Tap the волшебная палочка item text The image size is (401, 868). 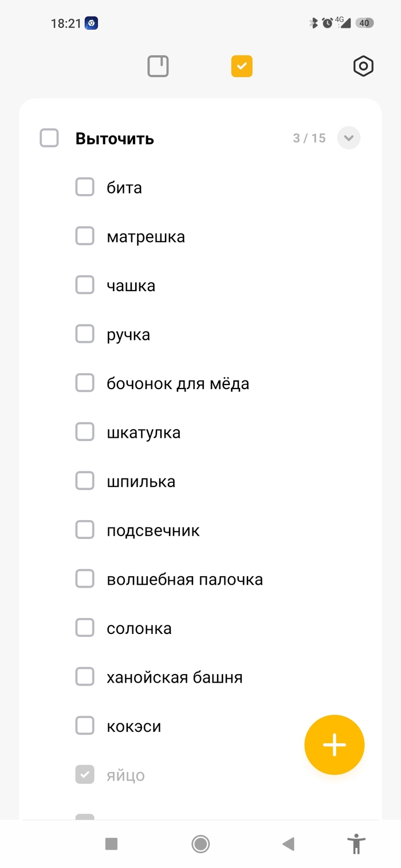184,580
